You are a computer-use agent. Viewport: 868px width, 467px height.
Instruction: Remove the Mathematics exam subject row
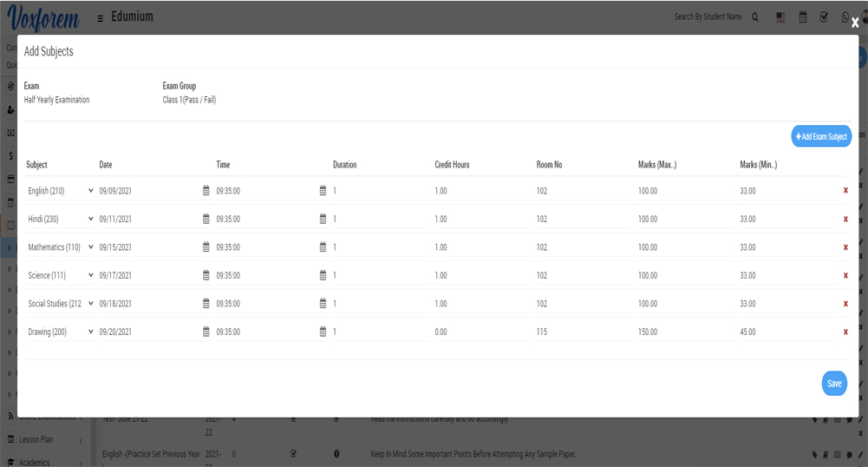[x=845, y=247]
